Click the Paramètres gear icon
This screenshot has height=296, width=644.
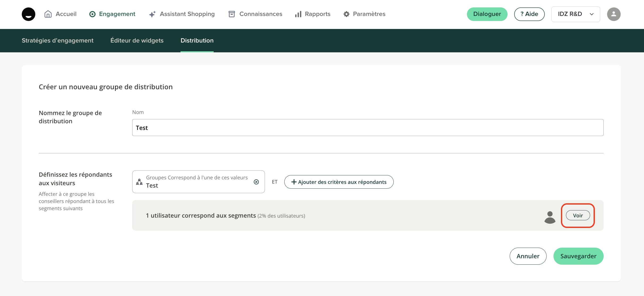tap(346, 14)
